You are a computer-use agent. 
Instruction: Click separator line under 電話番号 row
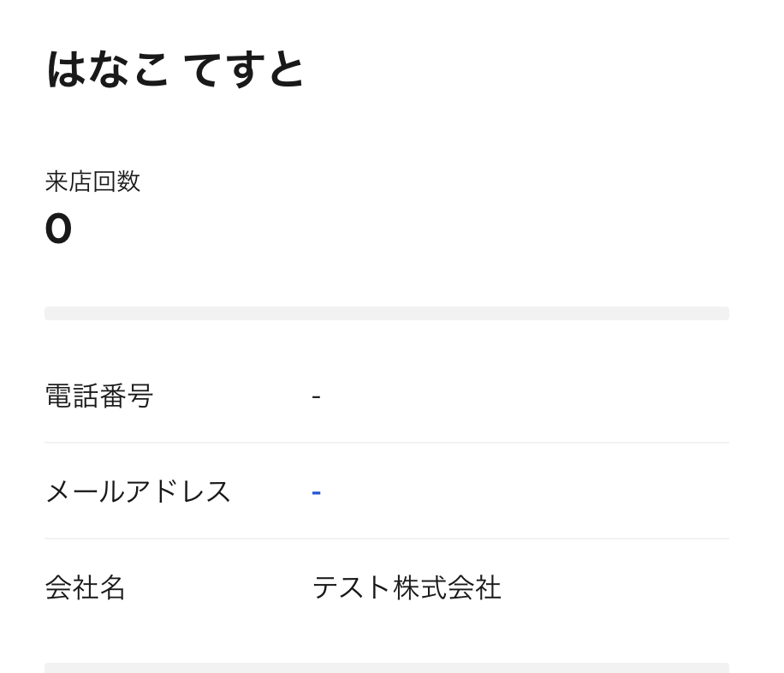point(386,443)
